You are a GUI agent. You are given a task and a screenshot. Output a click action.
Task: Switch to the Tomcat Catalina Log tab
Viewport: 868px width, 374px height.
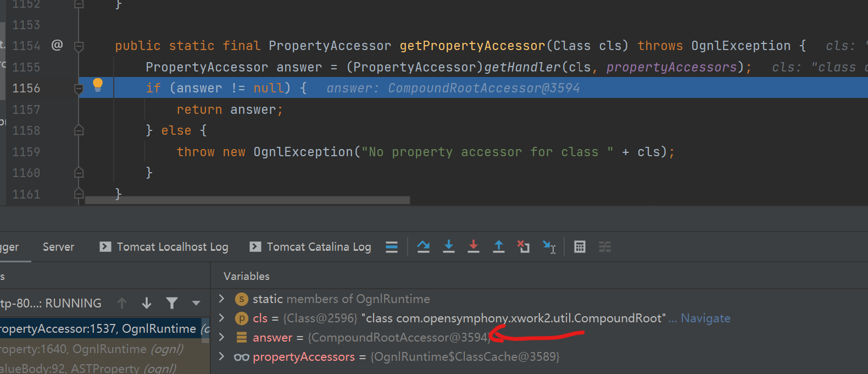pos(310,247)
